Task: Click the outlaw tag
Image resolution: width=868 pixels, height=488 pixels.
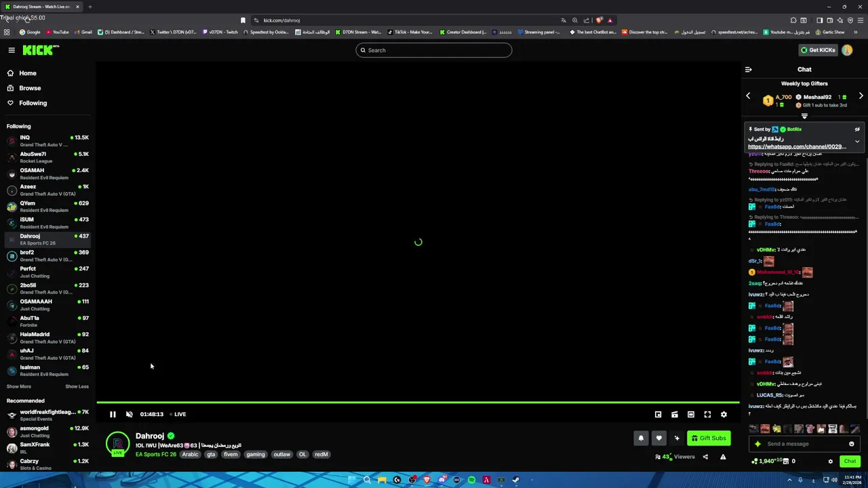Action: [x=281, y=454]
